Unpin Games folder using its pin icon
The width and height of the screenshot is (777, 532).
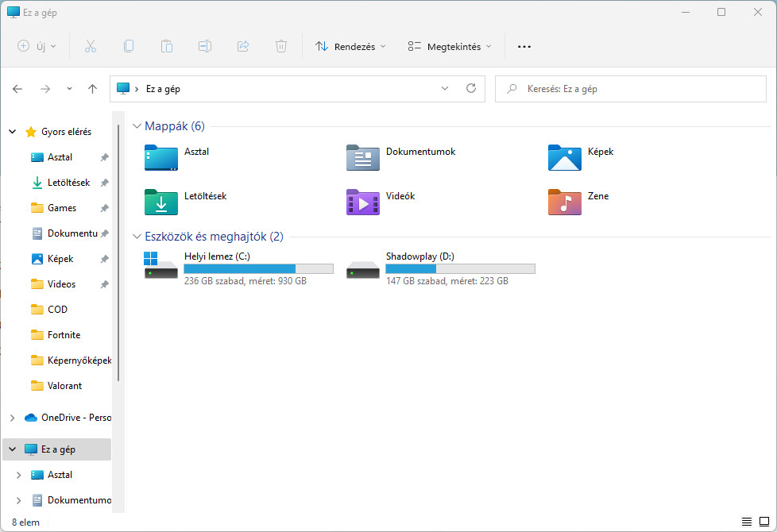click(x=104, y=208)
